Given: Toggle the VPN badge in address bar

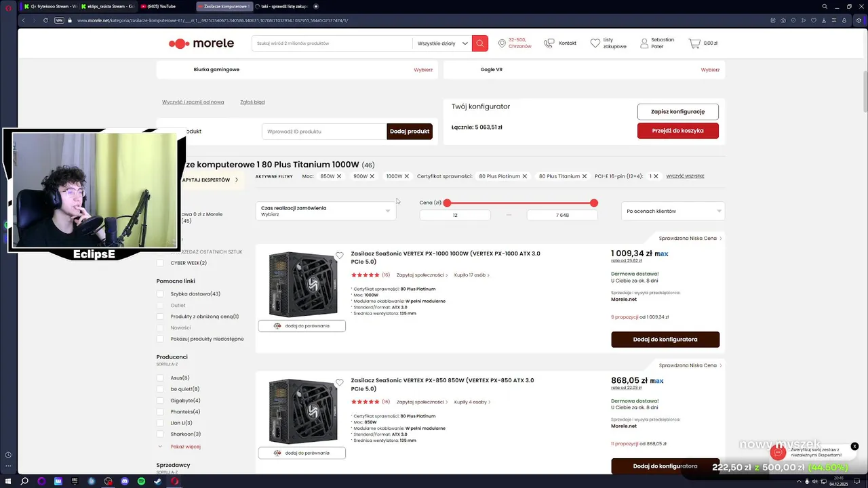Looking at the screenshot, I should [x=59, y=20].
